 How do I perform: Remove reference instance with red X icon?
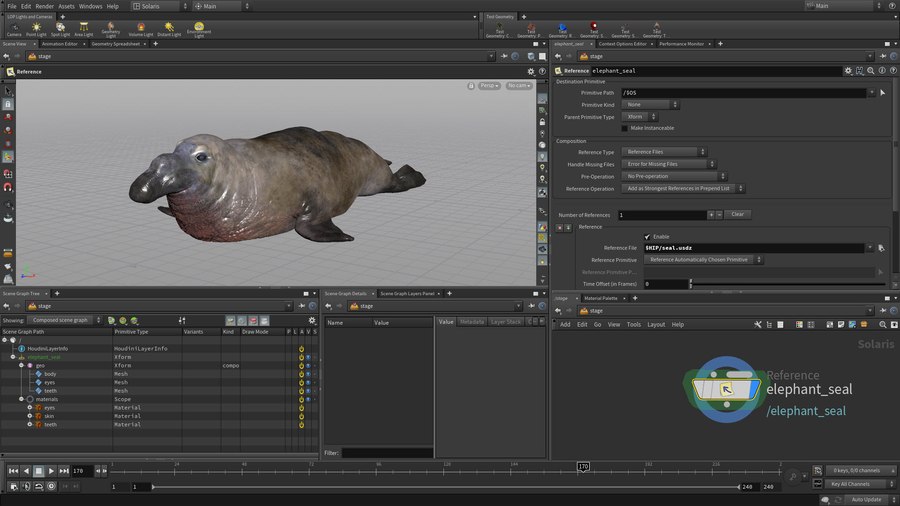[560, 228]
